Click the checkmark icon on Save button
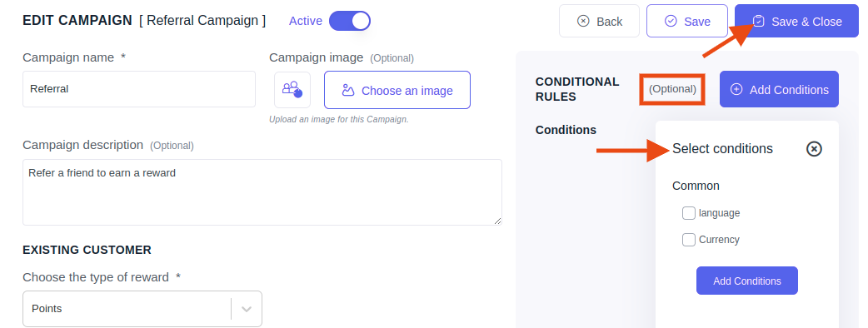The height and width of the screenshot is (328, 868). pos(671,21)
